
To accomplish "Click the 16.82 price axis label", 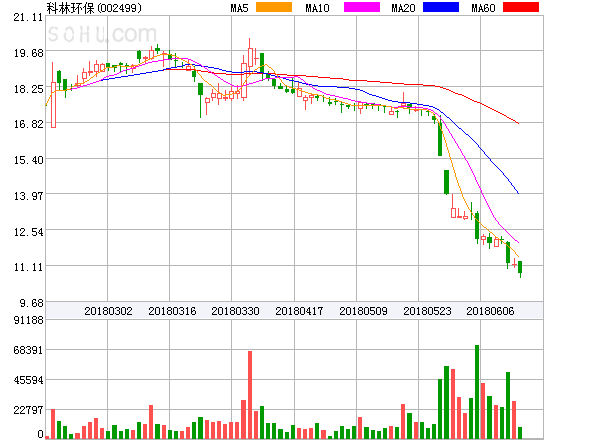I will (x=28, y=124).
